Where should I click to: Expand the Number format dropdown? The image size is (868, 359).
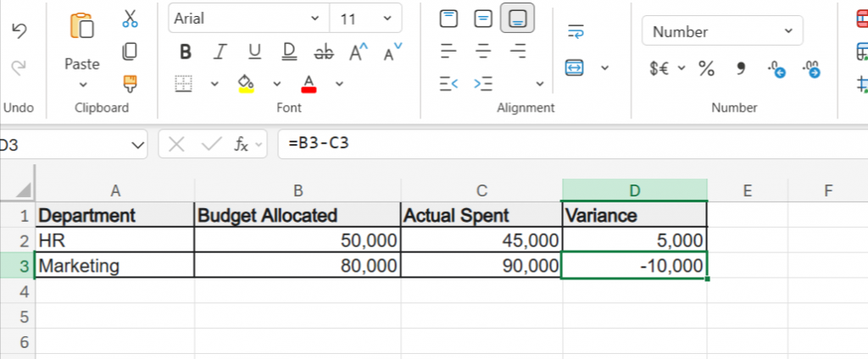pos(789,32)
